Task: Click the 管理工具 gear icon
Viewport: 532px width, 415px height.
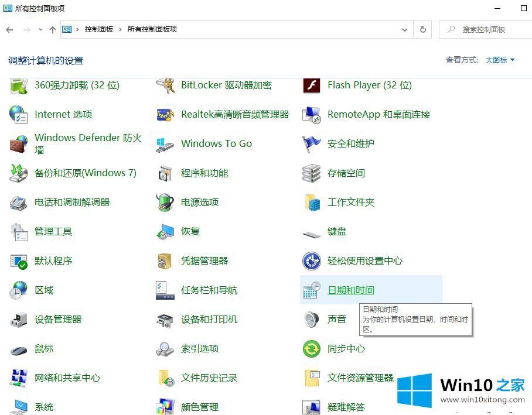Action: coord(19,232)
